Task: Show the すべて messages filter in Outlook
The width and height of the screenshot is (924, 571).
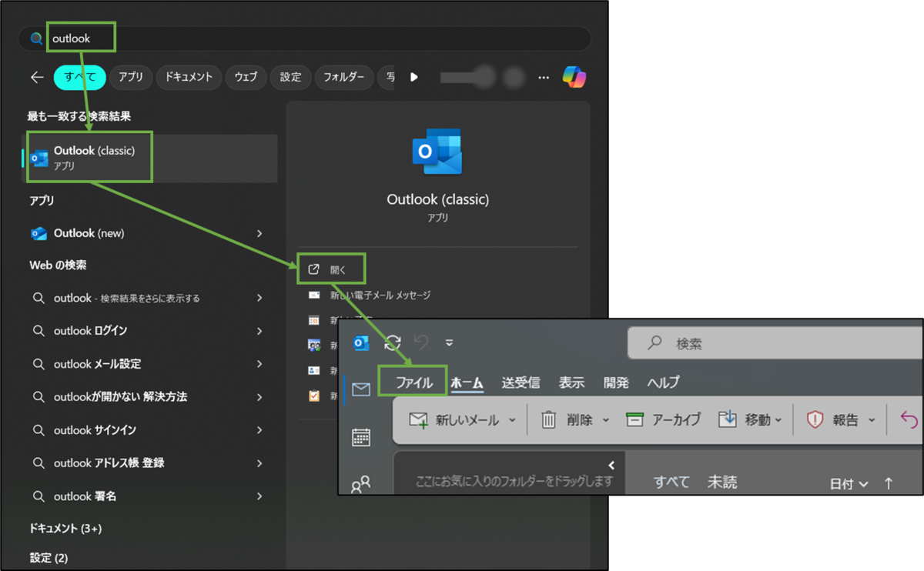Action: 671,483
